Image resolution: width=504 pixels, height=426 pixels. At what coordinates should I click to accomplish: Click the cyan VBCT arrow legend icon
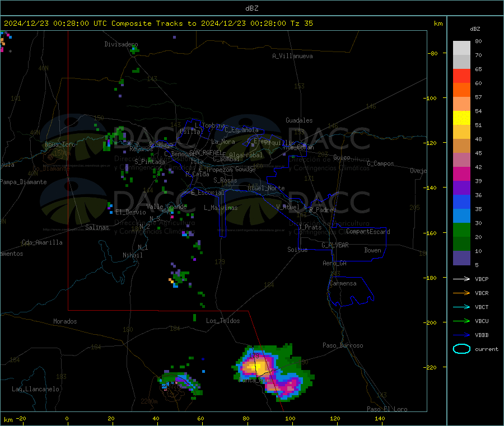click(461, 307)
